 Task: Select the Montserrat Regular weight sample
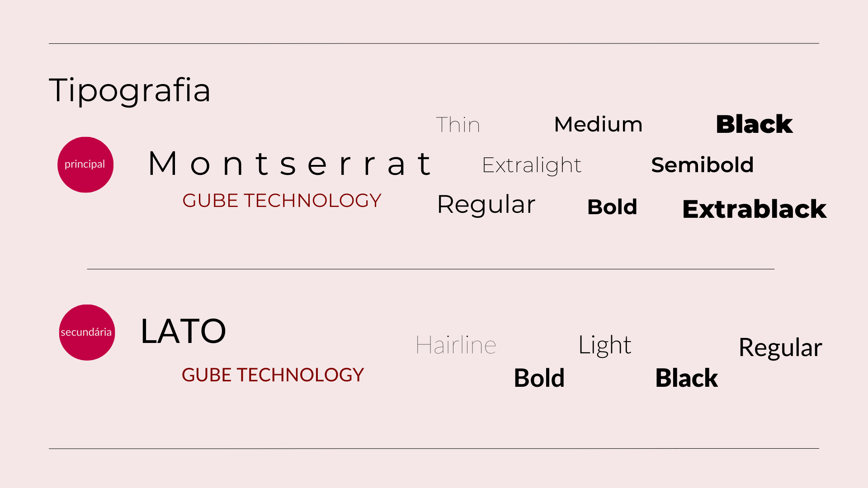pos(486,205)
